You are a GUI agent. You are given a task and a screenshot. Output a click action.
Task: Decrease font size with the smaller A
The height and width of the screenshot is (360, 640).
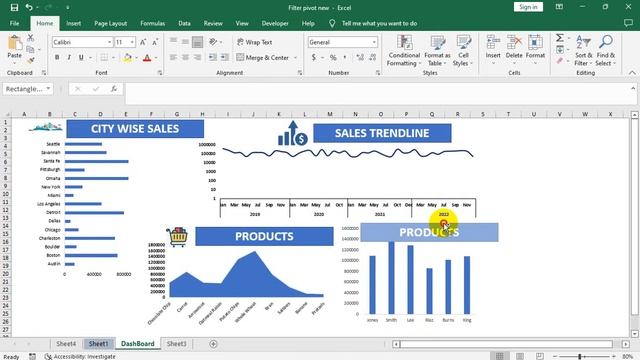[155, 42]
